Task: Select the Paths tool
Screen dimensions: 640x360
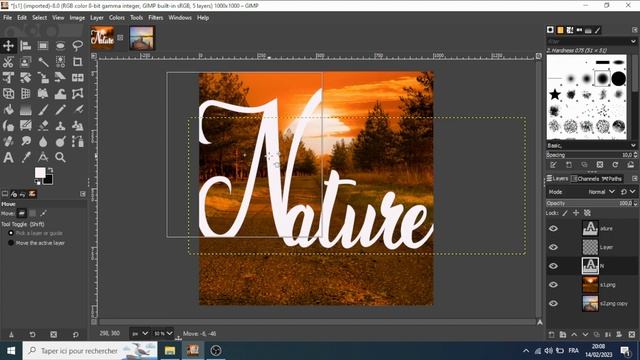Action: point(78,141)
